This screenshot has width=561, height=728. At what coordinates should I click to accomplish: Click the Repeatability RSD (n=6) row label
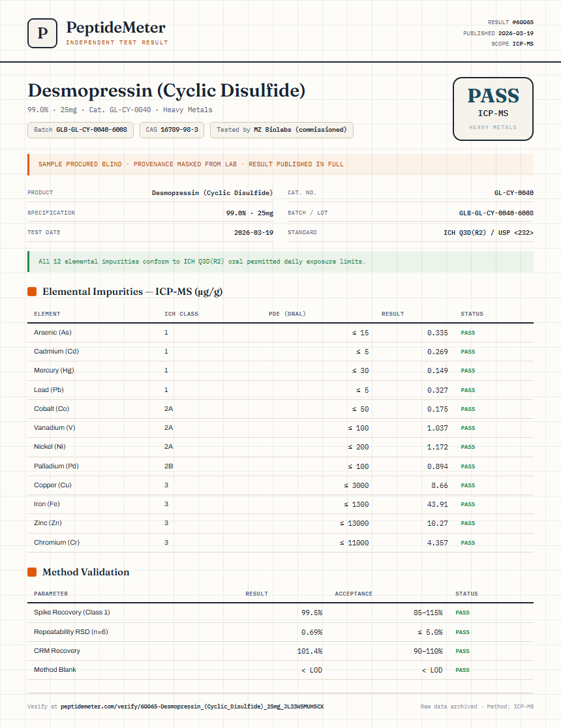(71, 632)
